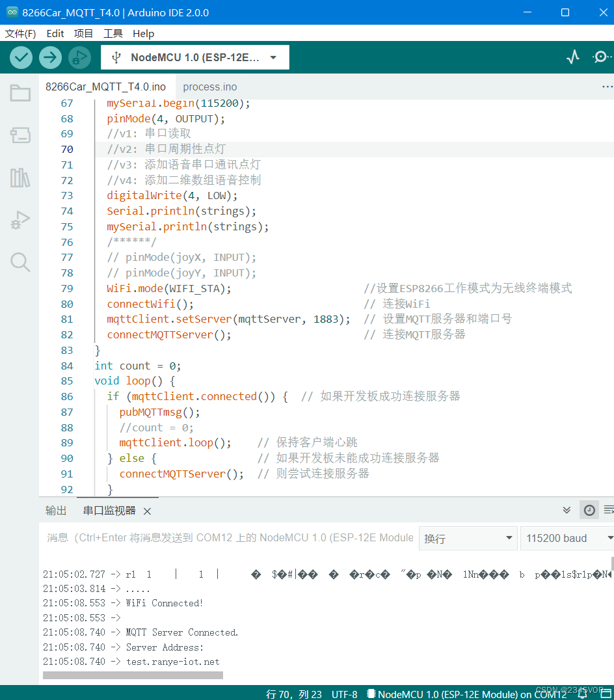The image size is (614, 700).
Task: Open the 文件(F) file menu
Action: (20, 33)
